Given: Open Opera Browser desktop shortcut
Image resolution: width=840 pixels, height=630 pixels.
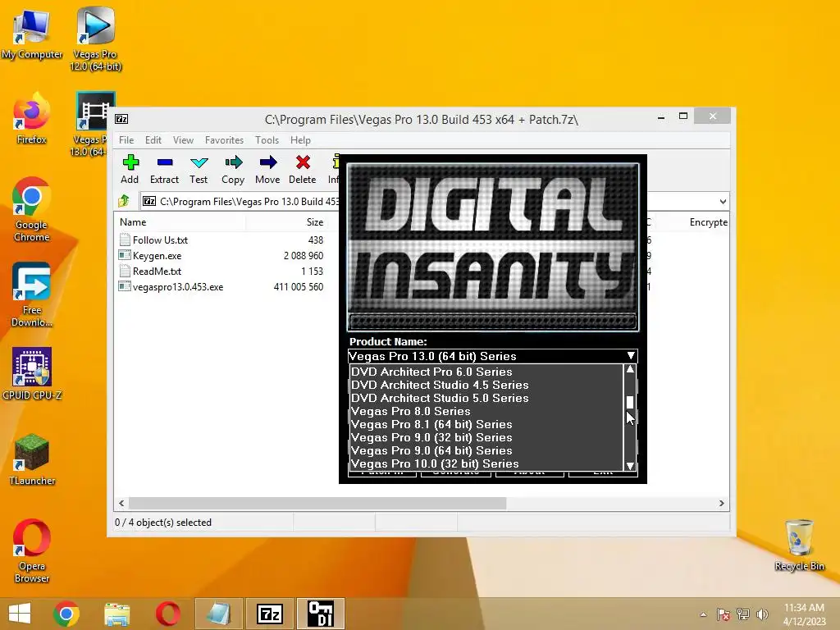Looking at the screenshot, I should [x=32, y=550].
